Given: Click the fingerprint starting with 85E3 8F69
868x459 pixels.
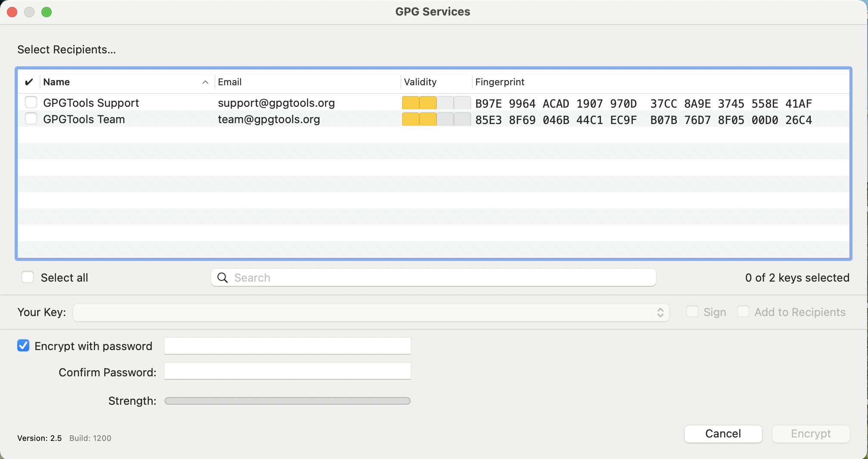Looking at the screenshot, I should (644, 120).
